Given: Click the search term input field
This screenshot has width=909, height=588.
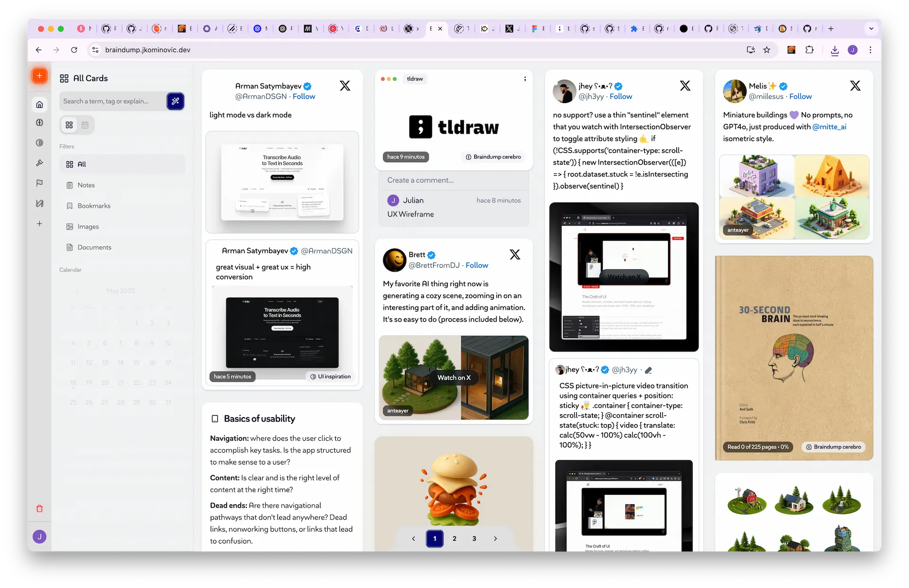Looking at the screenshot, I should pyautogui.click(x=113, y=101).
